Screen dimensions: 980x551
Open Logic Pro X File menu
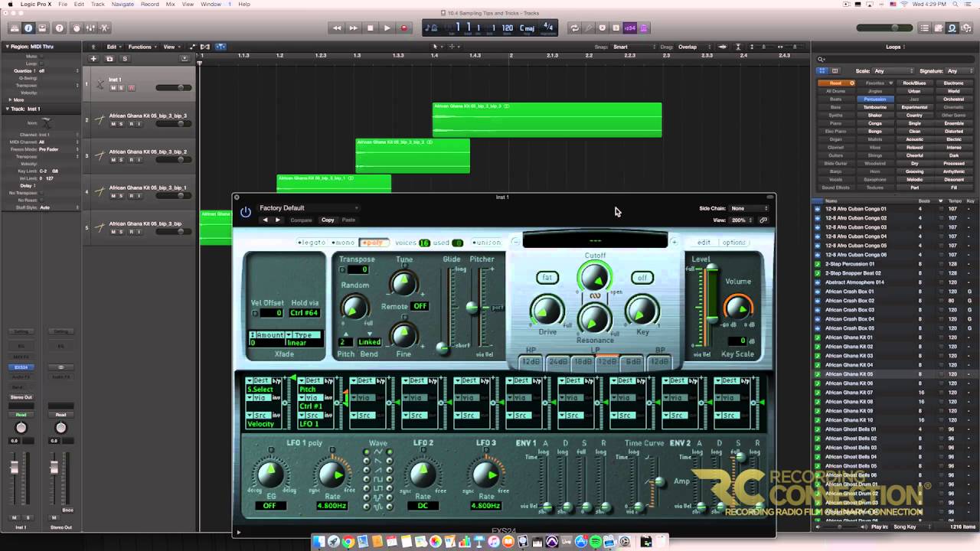pyautogui.click(x=63, y=5)
